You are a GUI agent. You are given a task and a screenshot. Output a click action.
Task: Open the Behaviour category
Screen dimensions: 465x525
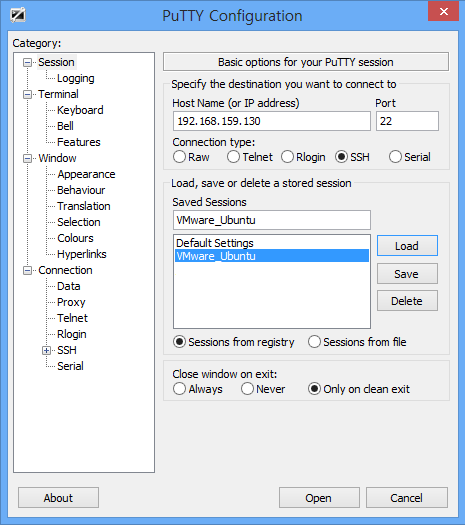(81, 190)
